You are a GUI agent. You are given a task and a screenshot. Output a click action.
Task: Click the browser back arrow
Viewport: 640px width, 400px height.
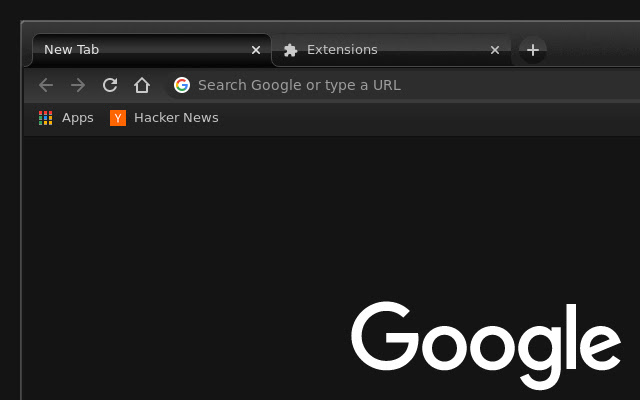(x=46, y=85)
